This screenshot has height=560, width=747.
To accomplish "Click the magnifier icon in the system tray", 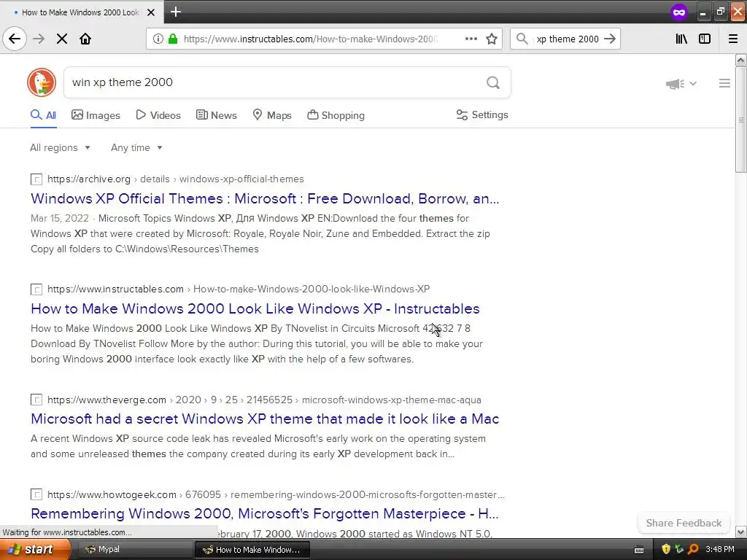I will coord(693,549).
